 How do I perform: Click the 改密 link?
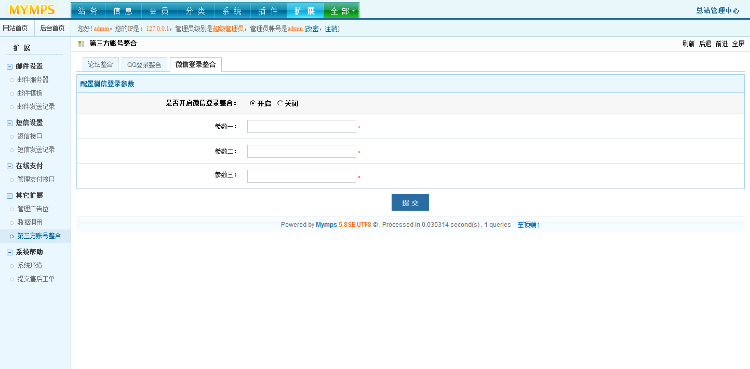[312, 29]
